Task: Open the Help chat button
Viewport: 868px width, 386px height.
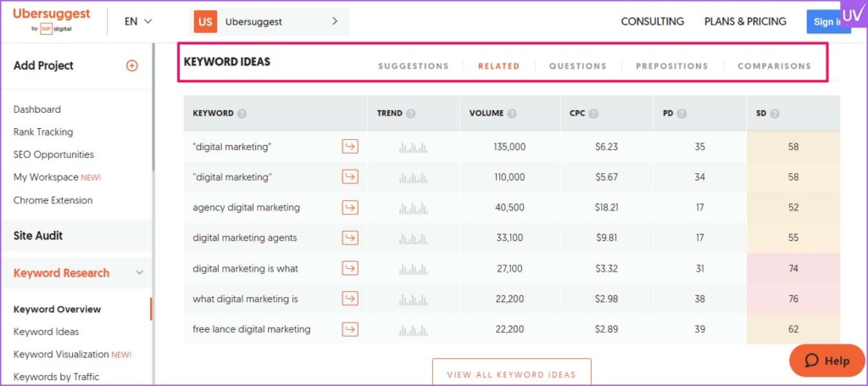Action: pos(826,361)
